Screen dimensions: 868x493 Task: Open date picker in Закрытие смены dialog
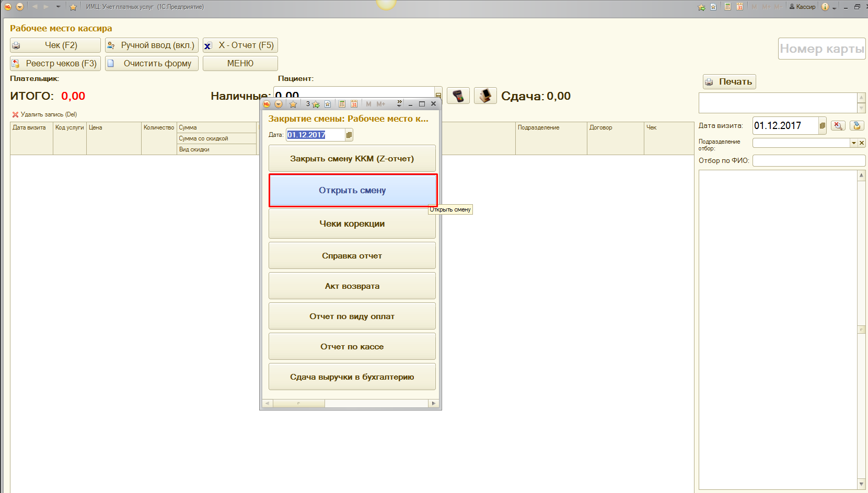(349, 135)
